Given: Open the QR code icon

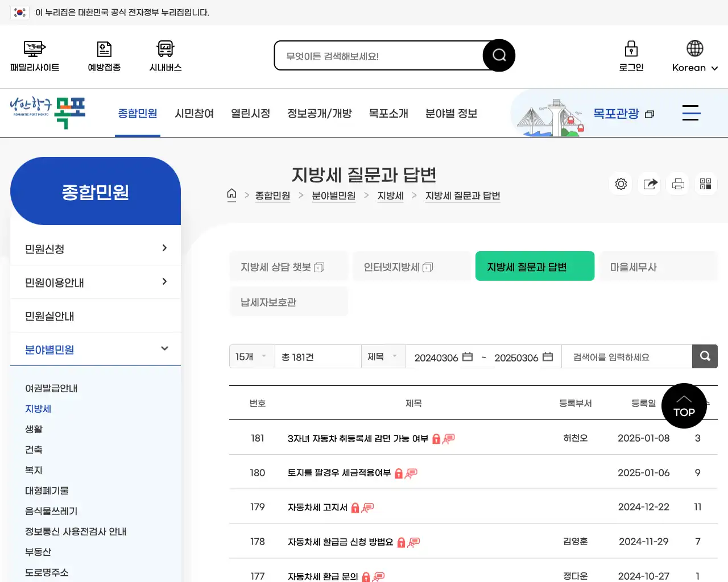Looking at the screenshot, I should [705, 184].
